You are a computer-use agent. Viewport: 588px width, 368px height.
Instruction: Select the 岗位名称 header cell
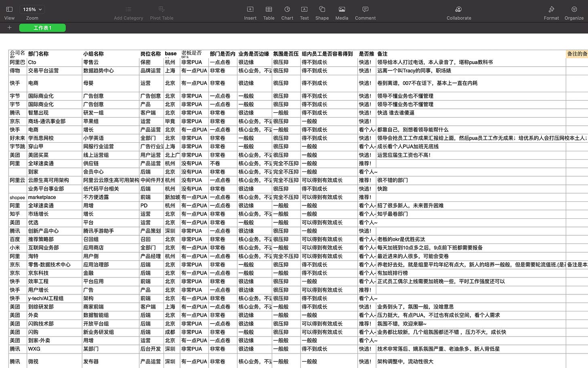[151, 54]
